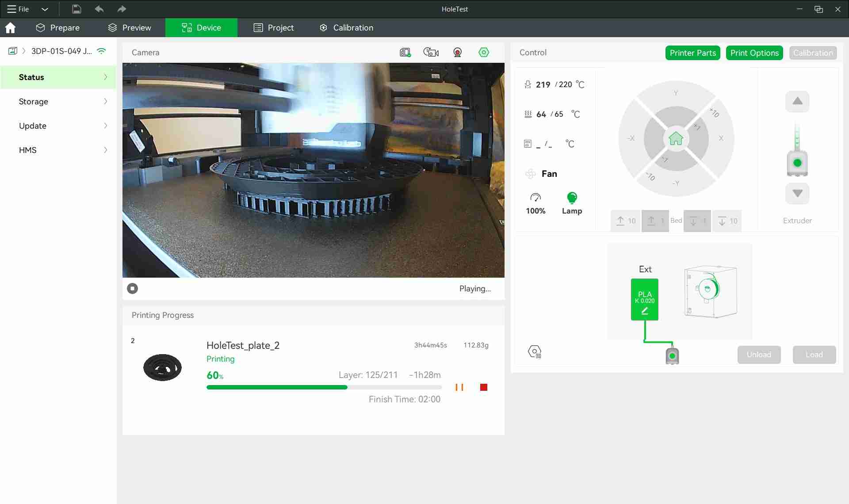Click the Redo arrow icon
This screenshot has width=849, height=504.
tap(122, 9)
